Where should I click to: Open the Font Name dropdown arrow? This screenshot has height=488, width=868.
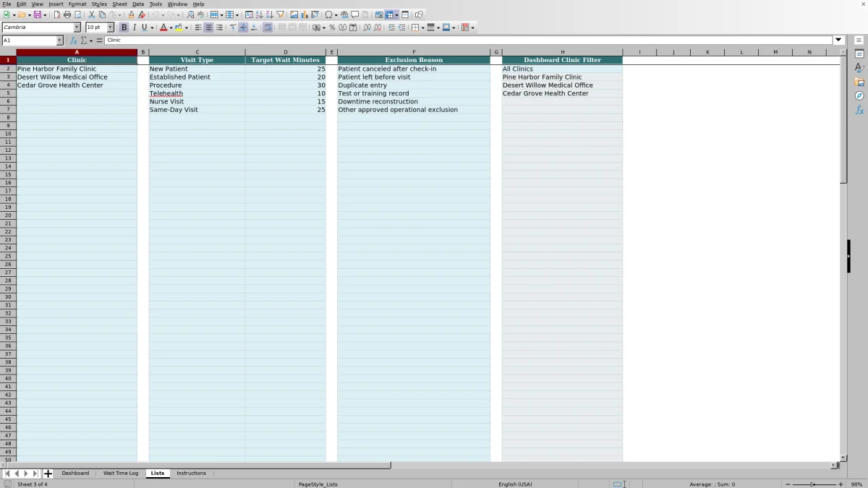(x=77, y=27)
